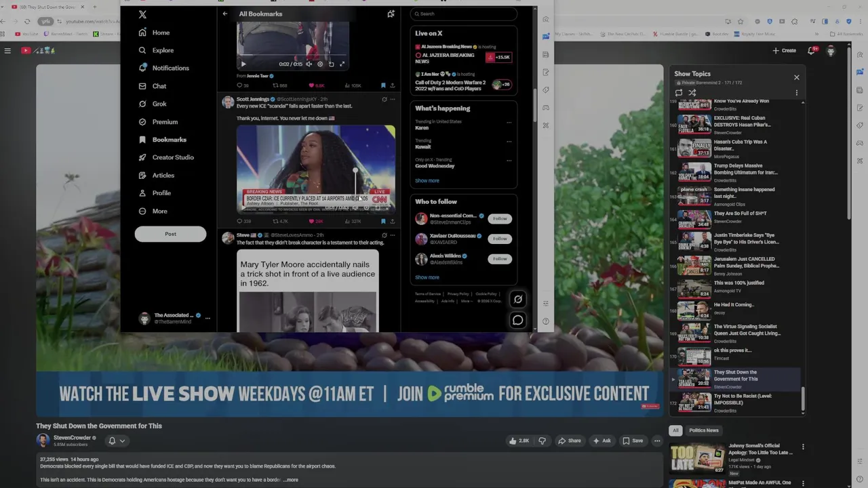Open options for Karen trending topic
Viewport: 868px width, 488px height.
coord(509,123)
